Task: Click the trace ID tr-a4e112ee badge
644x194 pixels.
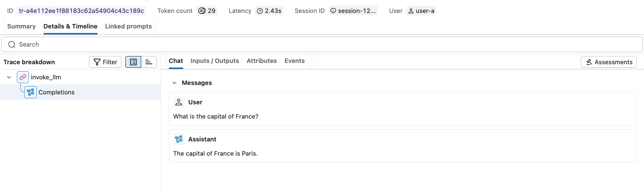Action: click(82, 11)
